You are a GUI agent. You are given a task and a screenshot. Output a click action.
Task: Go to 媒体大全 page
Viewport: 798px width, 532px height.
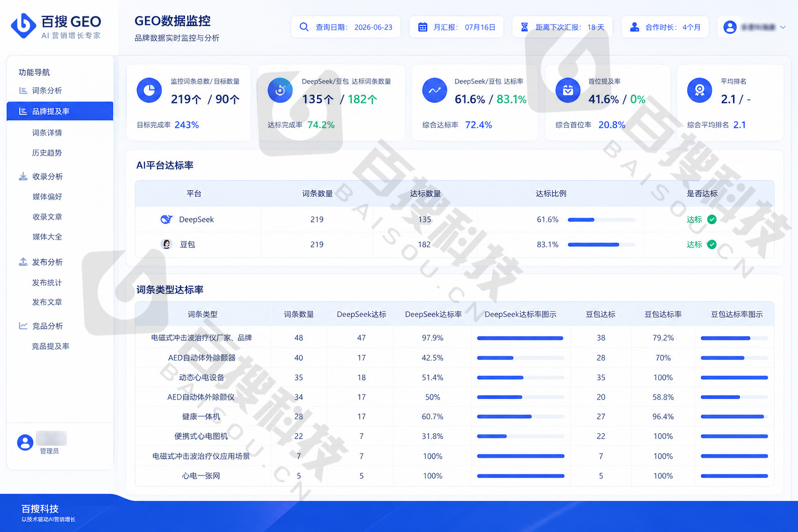pos(47,236)
